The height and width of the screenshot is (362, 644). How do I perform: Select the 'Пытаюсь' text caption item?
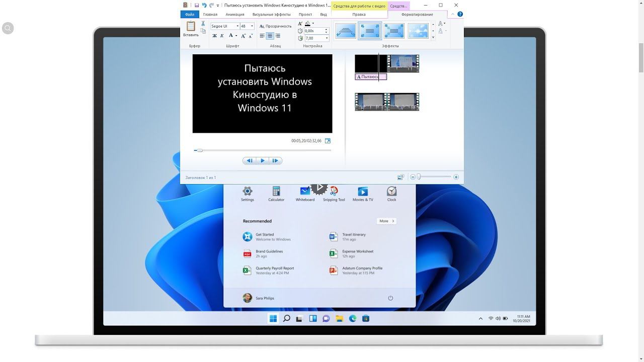point(371,77)
